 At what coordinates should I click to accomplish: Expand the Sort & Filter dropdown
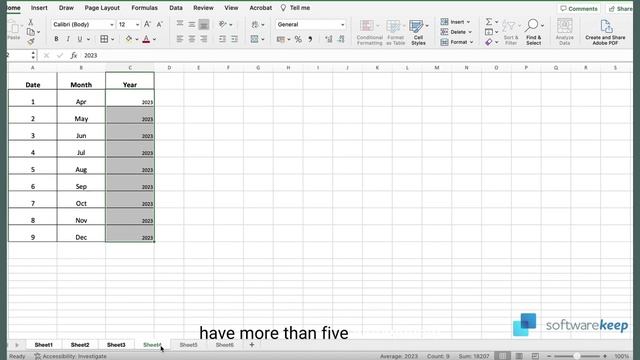(519, 25)
